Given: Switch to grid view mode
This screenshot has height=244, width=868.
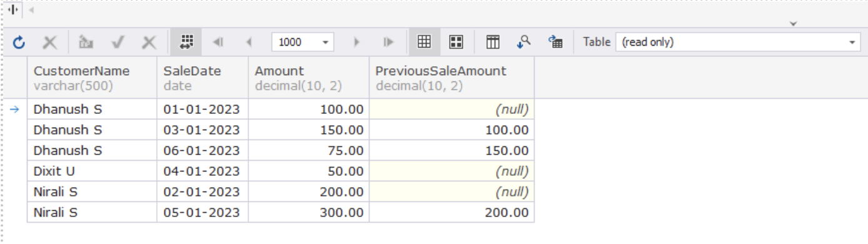Looking at the screenshot, I should point(424,42).
